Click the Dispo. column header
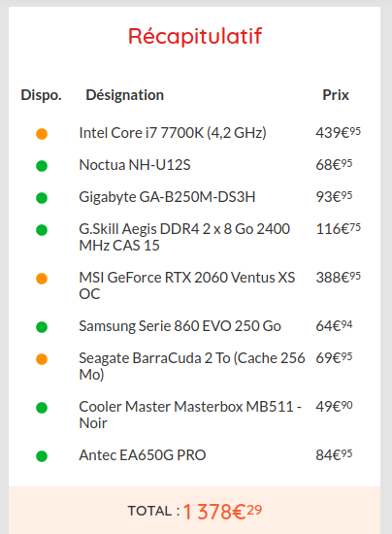 [41, 95]
